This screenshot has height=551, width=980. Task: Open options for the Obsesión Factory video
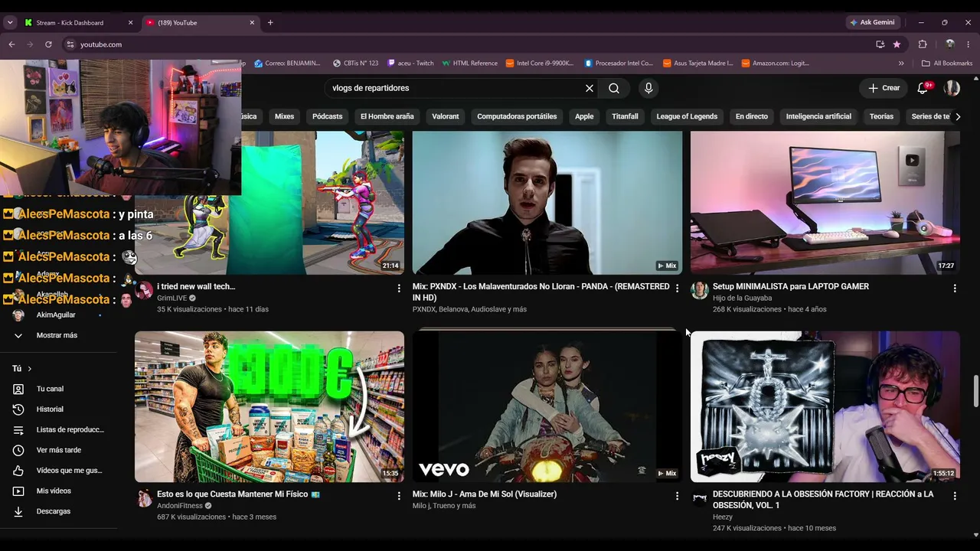coord(955,496)
